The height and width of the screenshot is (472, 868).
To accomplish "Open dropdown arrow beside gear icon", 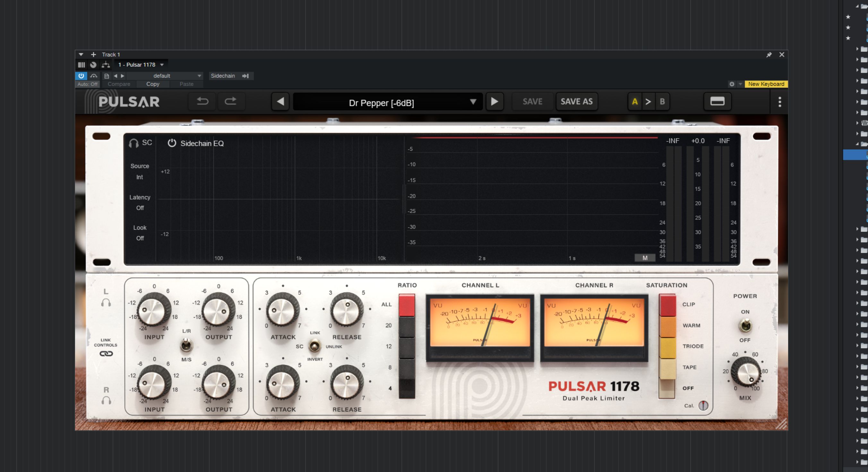I will coord(740,84).
